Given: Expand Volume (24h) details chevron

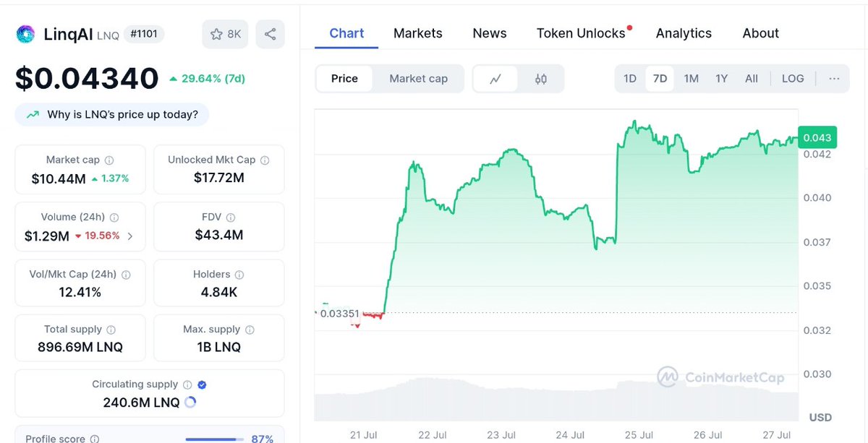Looking at the screenshot, I should [130, 236].
